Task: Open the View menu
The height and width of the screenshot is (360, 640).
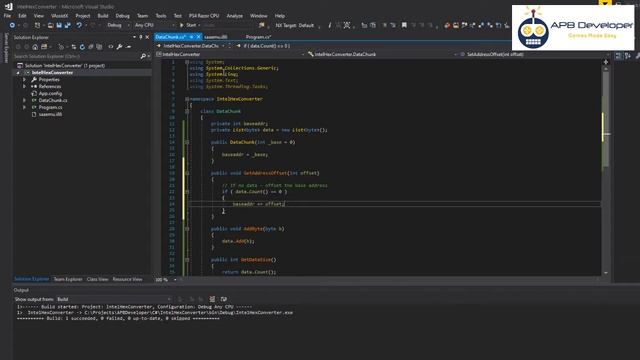Action: click(x=39, y=16)
